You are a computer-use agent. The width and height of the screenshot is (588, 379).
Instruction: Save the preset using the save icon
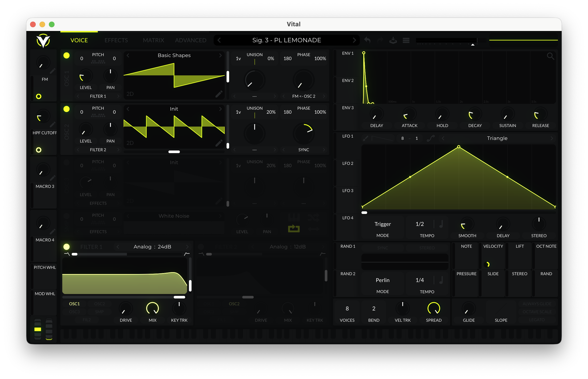[393, 40]
